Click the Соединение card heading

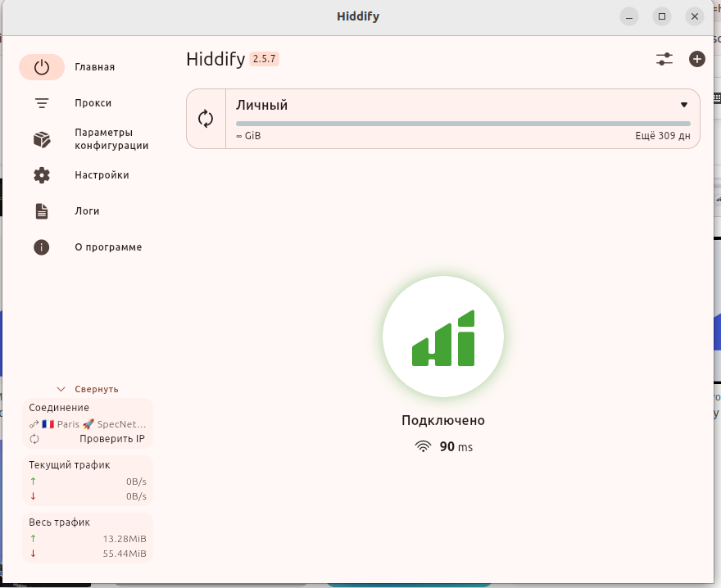coord(59,408)
